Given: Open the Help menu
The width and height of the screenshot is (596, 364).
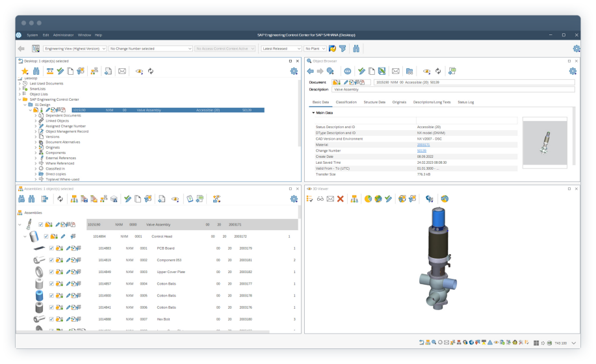Looking at the screenshot, I should (98, 35).
